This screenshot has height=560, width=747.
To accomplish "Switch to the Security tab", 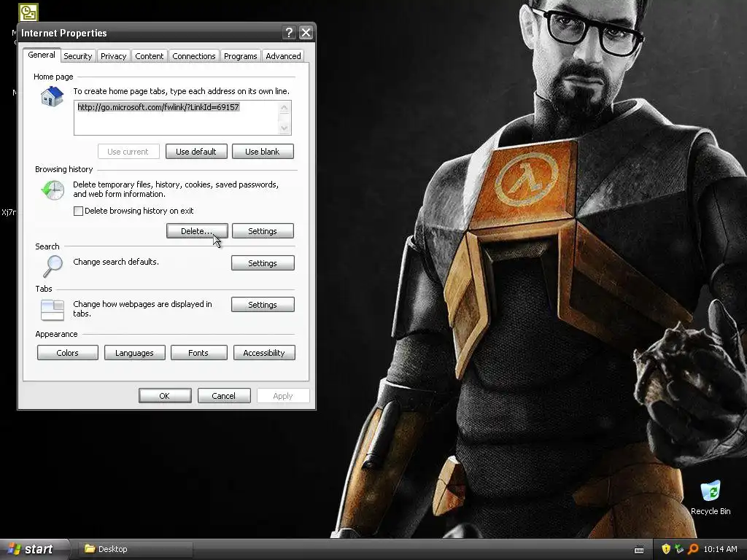I will [x=77, y=56].
